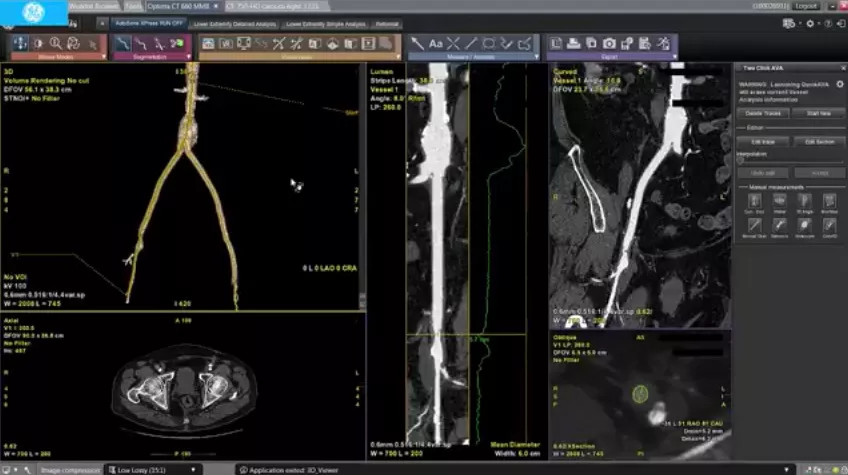Screen dimensions: 848x475
Task: Click the axial pelvis CT image
Action: tap(184, 388)
